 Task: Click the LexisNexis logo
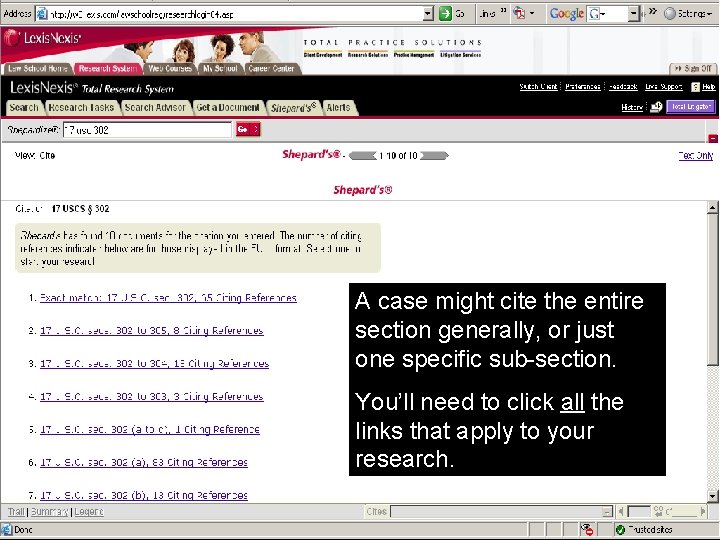[x=42, y=38]
